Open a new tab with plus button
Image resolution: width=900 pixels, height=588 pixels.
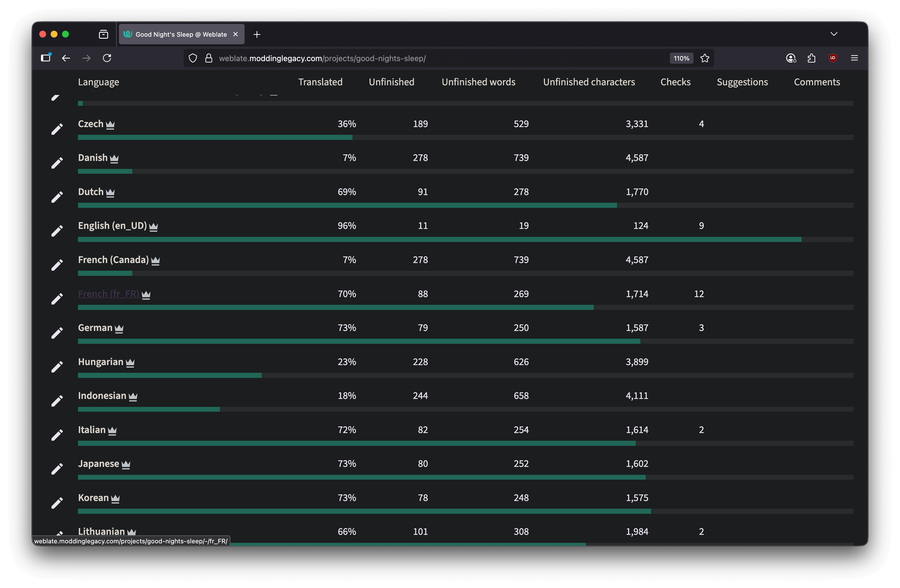pos(257,35)
